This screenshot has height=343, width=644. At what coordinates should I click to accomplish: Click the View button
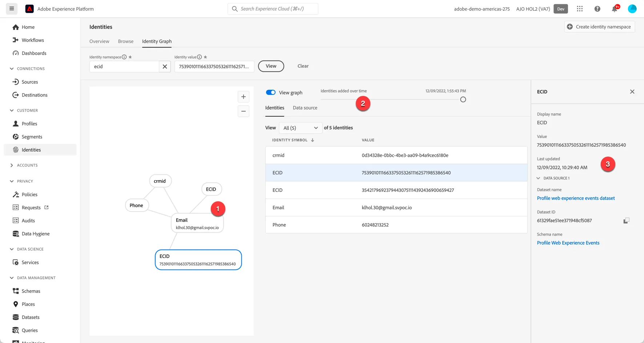pos(271,66)
